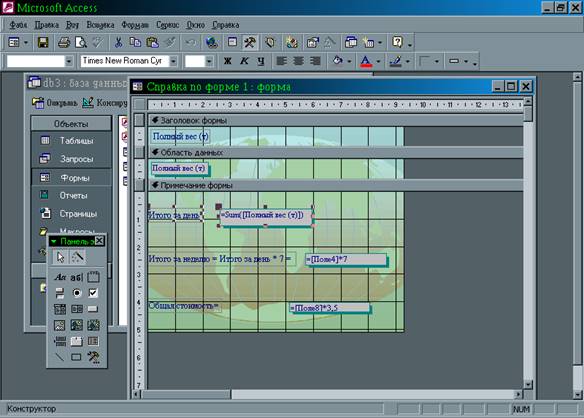Select the Text Box (аб|) tool
This screenshot has height=418, width=584.
(x=77, y=277)
